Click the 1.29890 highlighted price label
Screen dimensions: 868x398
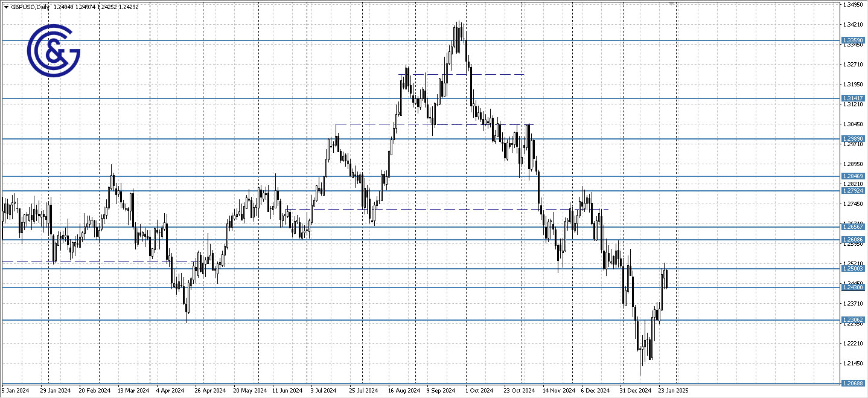(854, 139)
